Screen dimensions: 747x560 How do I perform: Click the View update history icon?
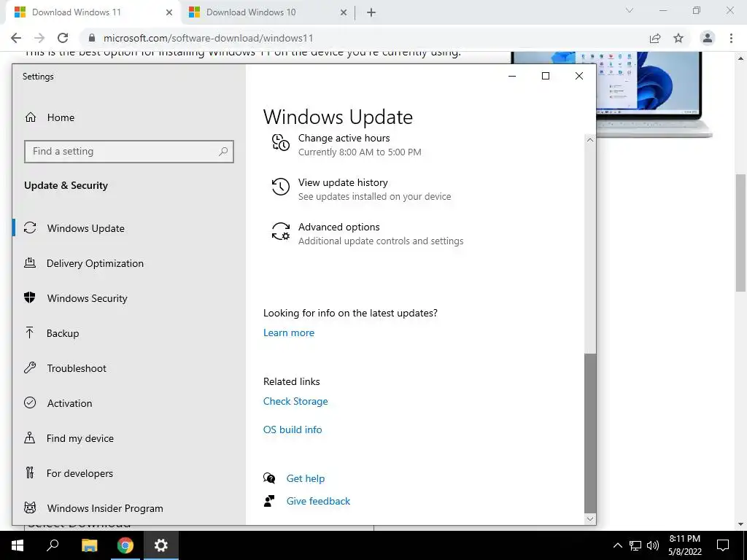281,187
